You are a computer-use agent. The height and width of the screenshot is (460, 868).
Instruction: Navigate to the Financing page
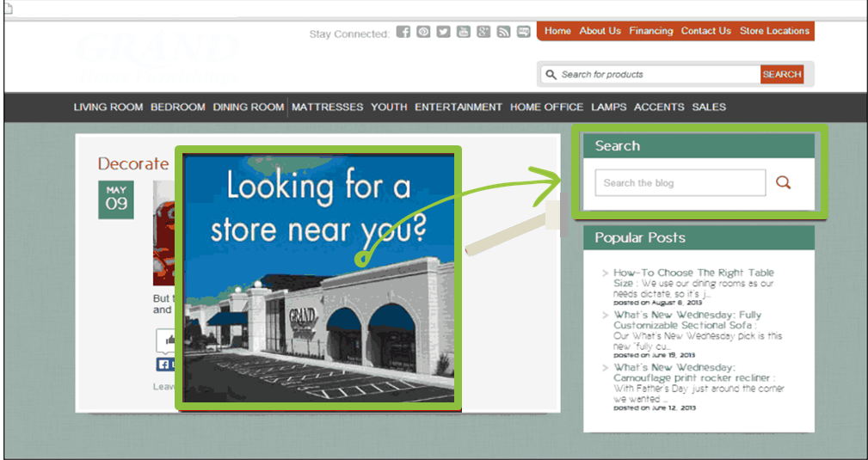650,31
